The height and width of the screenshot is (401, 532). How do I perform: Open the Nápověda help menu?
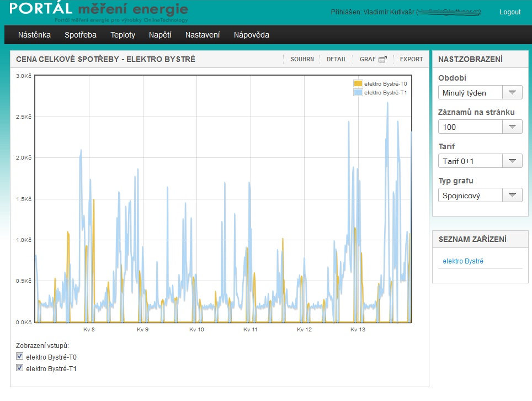(252, 35)
